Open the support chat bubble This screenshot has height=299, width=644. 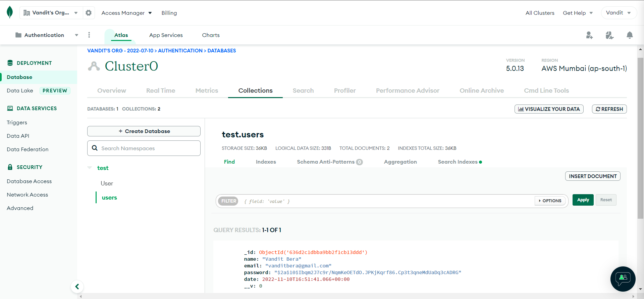623,279
